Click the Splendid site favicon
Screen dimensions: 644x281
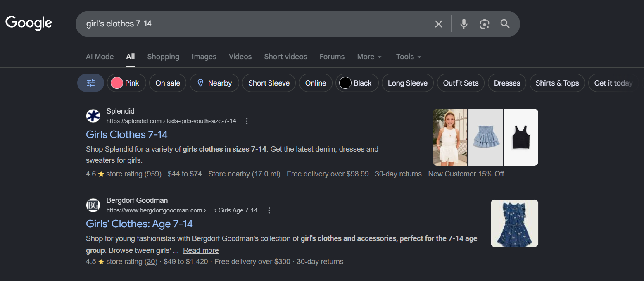coord(93,116)
